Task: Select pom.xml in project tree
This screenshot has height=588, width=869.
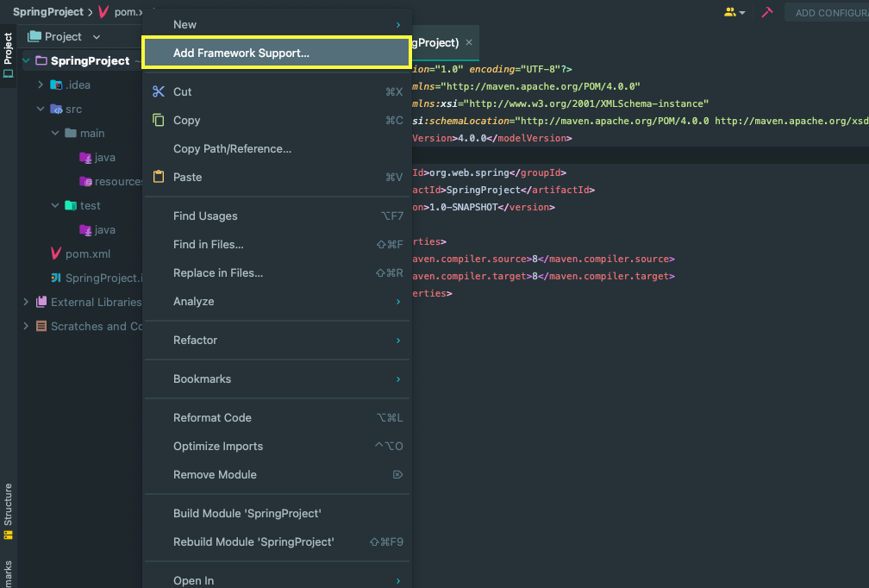Action: (x=88, y=253)
